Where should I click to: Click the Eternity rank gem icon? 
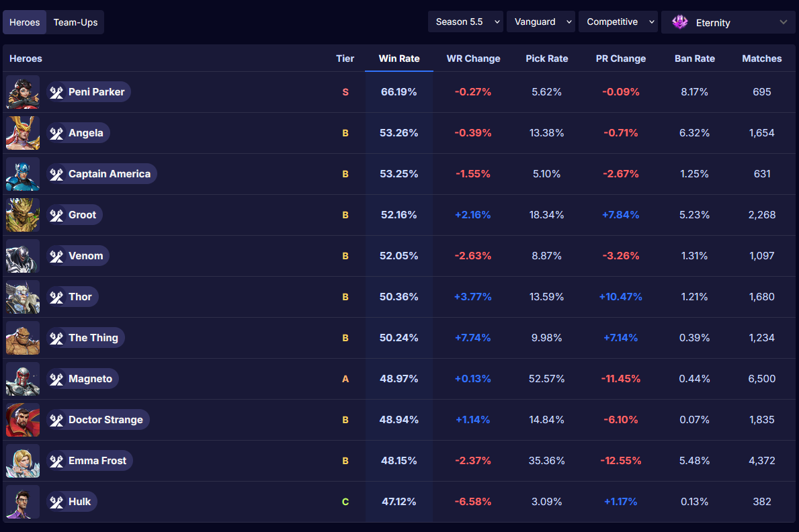click(x=680, y=22)
